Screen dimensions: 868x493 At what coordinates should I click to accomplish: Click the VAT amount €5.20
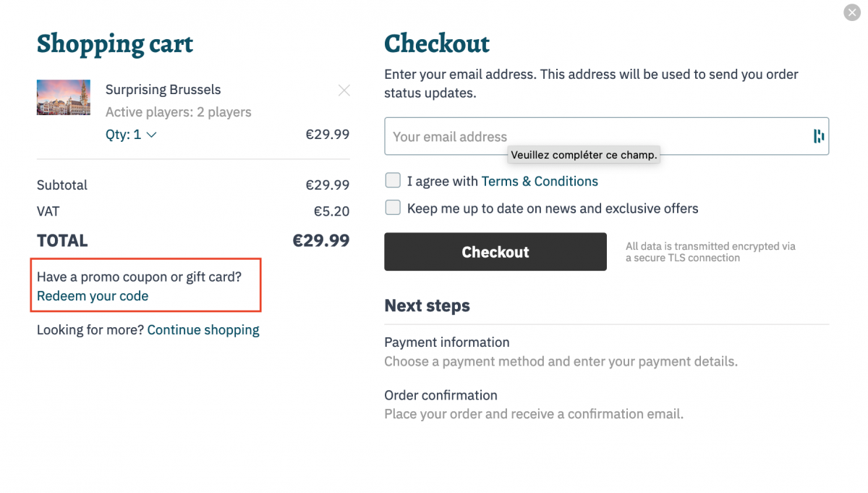click(331, 211)
